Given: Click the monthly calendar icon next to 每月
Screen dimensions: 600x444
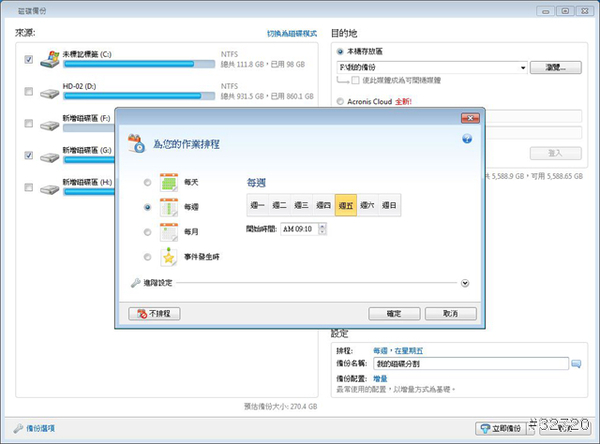Looking at the screenshot, I should 169,232.
